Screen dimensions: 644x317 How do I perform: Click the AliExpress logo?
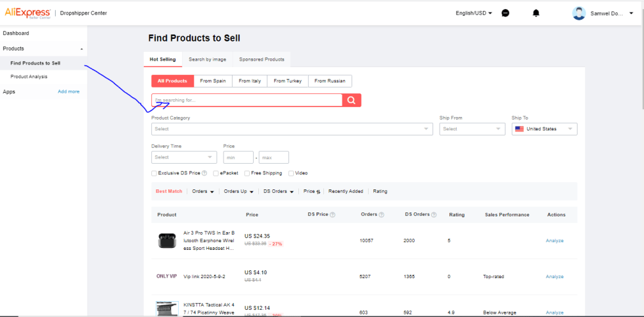coord(28,13)
